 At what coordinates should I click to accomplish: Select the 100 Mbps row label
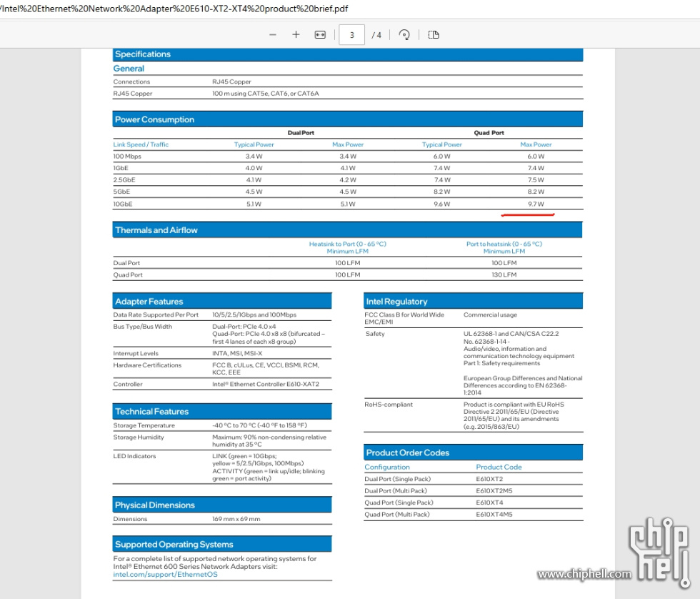click(x=127, y=157)
